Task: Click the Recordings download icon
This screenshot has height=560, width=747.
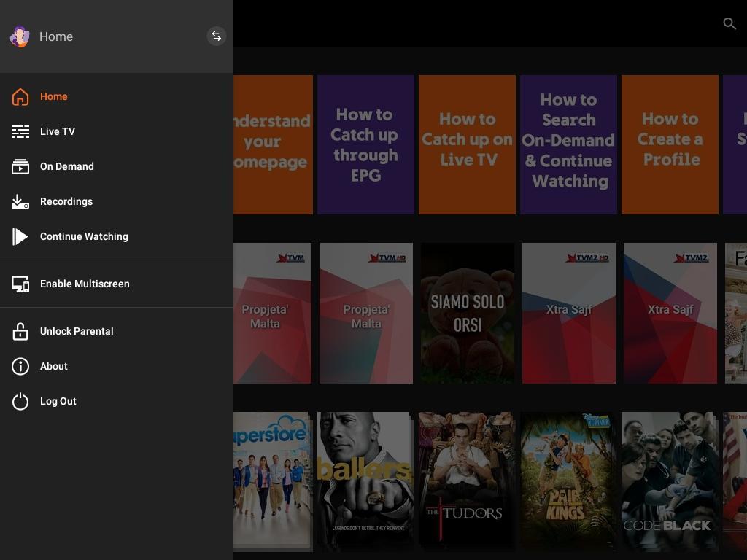Action: click(x=20, y=201)
